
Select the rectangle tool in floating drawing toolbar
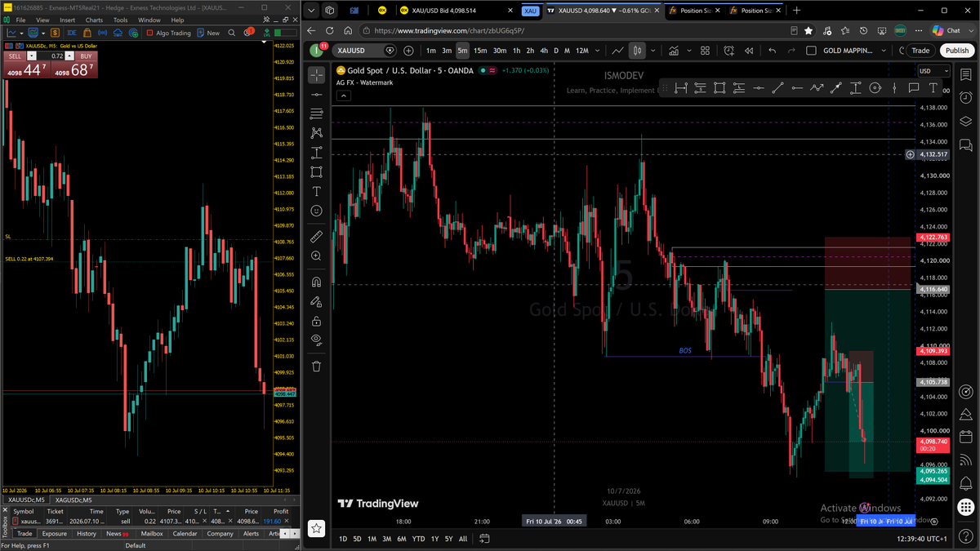pos(719,88)
